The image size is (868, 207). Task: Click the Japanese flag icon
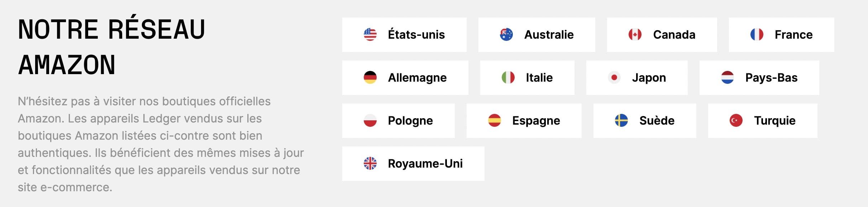614,78
